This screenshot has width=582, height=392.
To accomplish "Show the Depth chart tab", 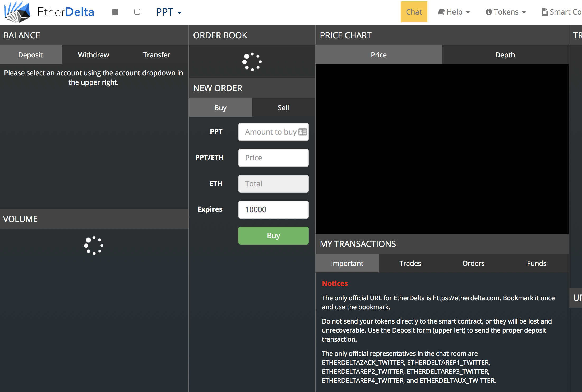I will click(505, 55).
